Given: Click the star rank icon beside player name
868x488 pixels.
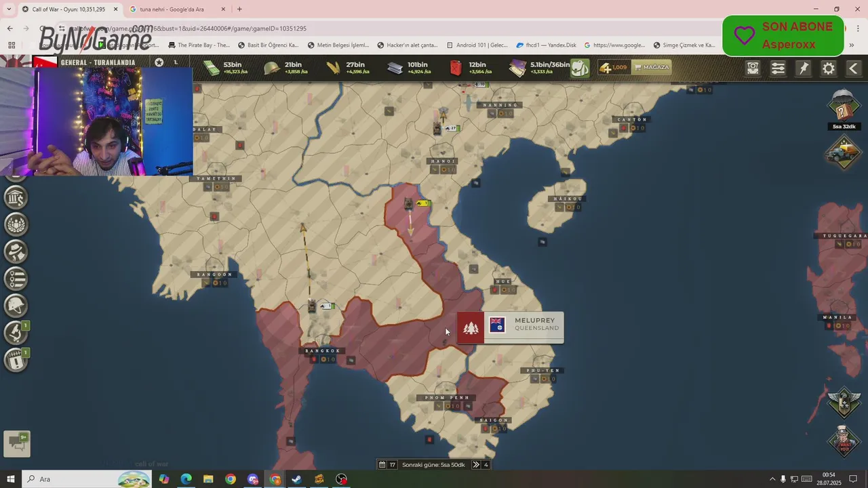Looking at the screenshot, I should click(x=159, y=62).
